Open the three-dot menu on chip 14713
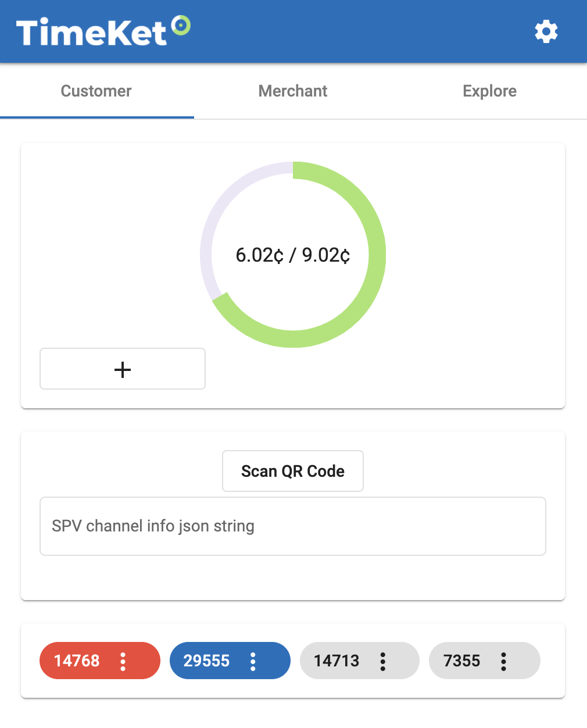The width and height of the screenshot is (587, 728). click(x=382, y=661)
